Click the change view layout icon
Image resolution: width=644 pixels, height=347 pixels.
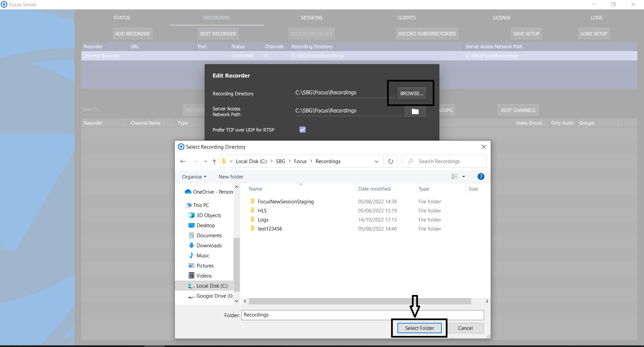click(x=455, y=177)
